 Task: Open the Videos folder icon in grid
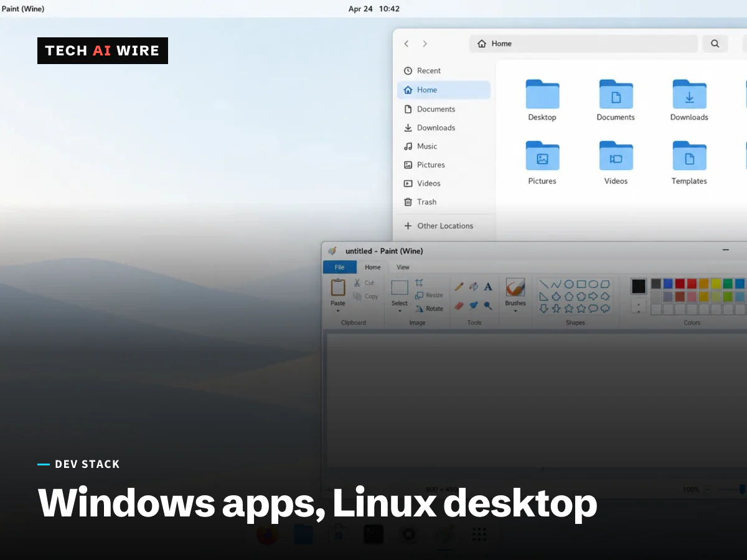[616, 156]
